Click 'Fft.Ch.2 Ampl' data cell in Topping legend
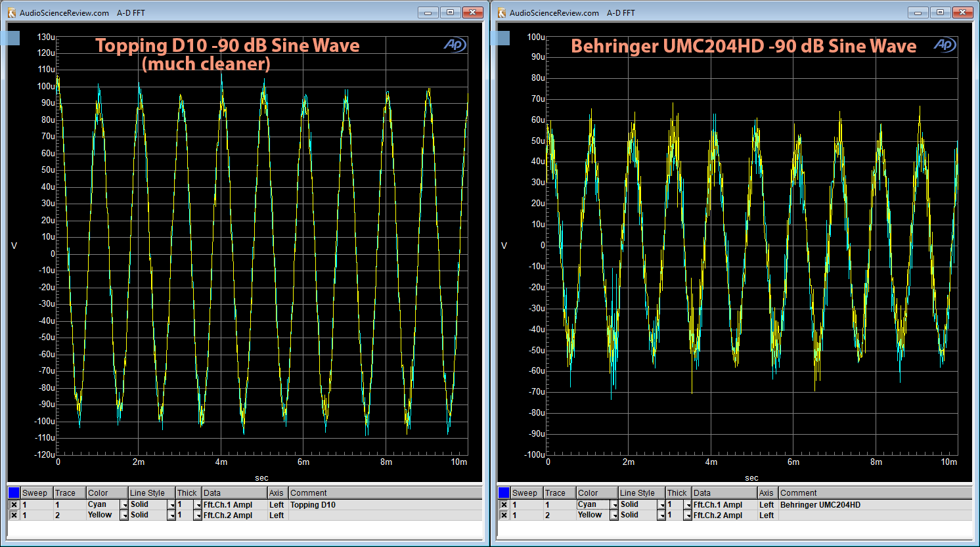980x547 pixels. click(x=234, y=515)
